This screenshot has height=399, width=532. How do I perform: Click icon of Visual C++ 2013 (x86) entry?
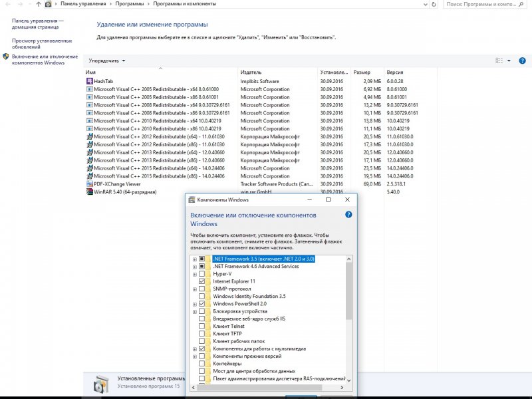pyautogui.click(x=90, y=160)
